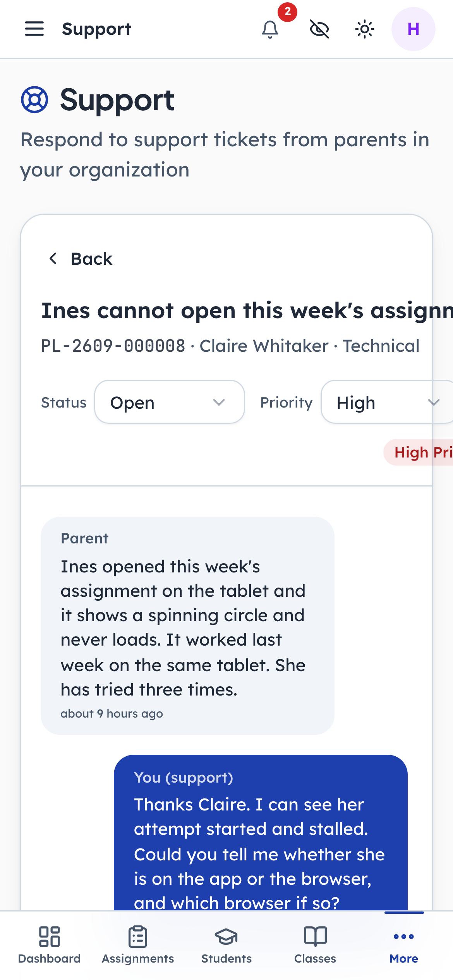The image size is (453, 980).
Task: Open the H user avatar menu
Action: click(x=413, y=29)
